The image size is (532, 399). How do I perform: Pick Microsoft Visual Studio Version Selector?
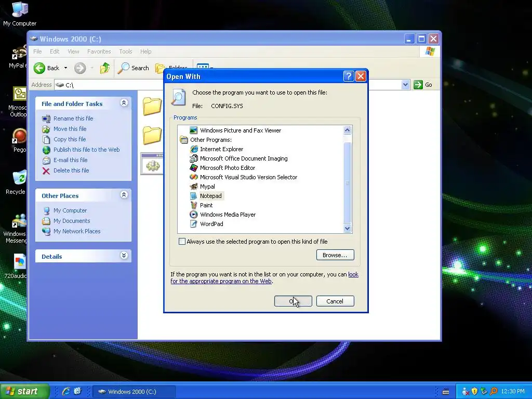pos(243,177)
